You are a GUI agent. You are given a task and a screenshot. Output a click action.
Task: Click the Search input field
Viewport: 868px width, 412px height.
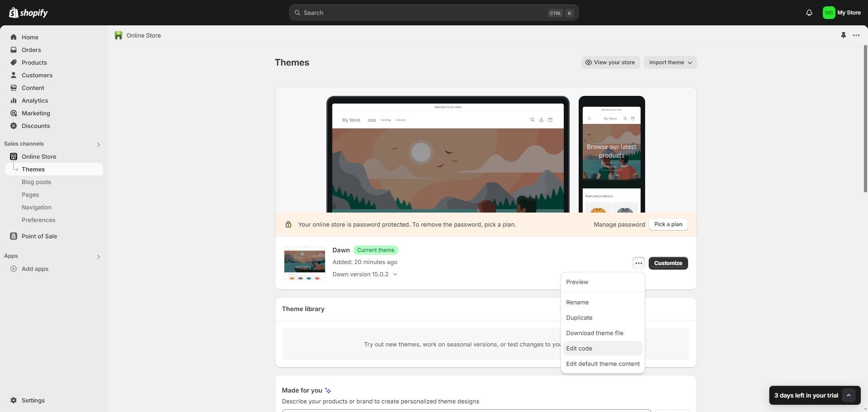tap(434, 13)
